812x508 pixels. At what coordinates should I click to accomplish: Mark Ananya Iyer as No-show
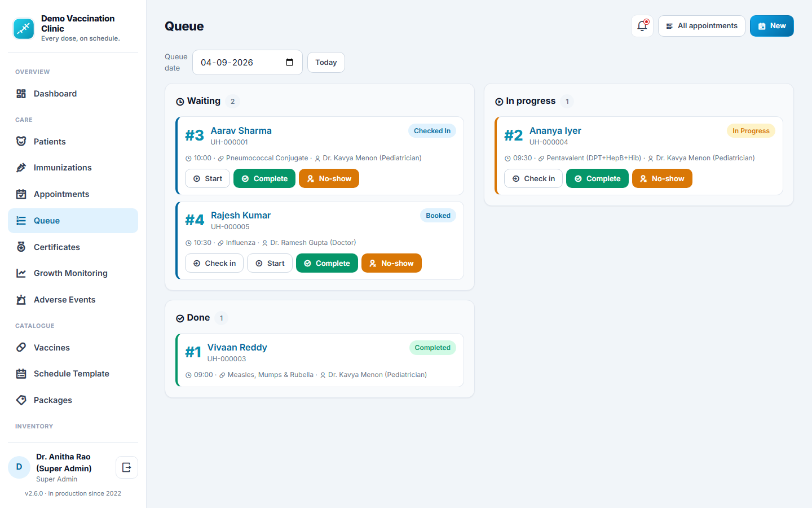click(x=662, y=178)
